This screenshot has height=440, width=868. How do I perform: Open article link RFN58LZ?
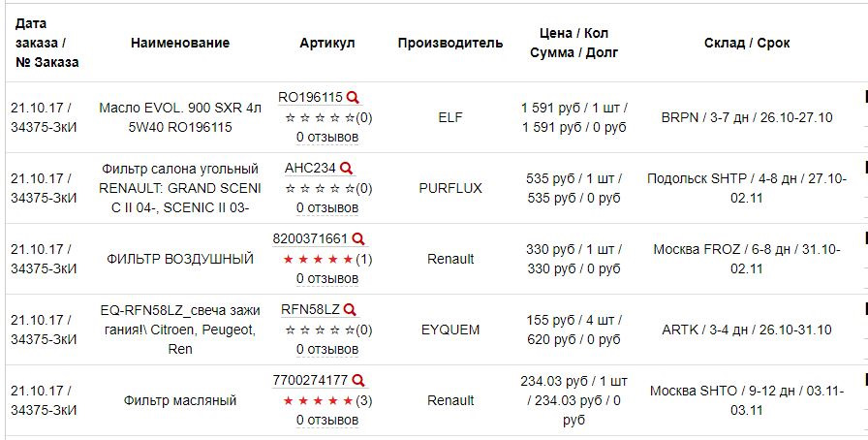(x=311, y=310)
